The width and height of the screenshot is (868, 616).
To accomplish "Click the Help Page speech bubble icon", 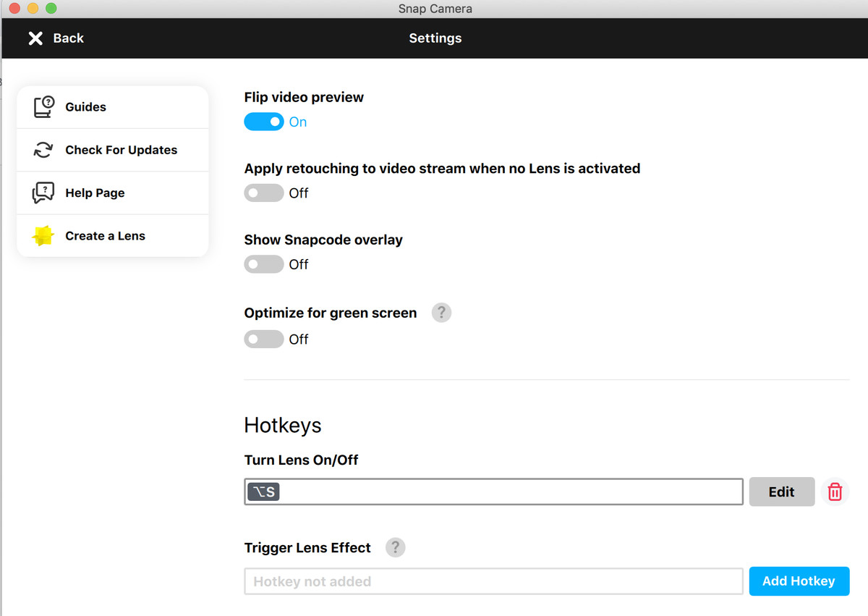I will click(43, 193).
